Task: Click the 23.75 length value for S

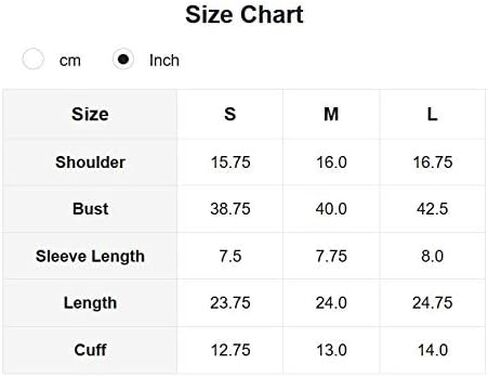Action: (230, 303)
